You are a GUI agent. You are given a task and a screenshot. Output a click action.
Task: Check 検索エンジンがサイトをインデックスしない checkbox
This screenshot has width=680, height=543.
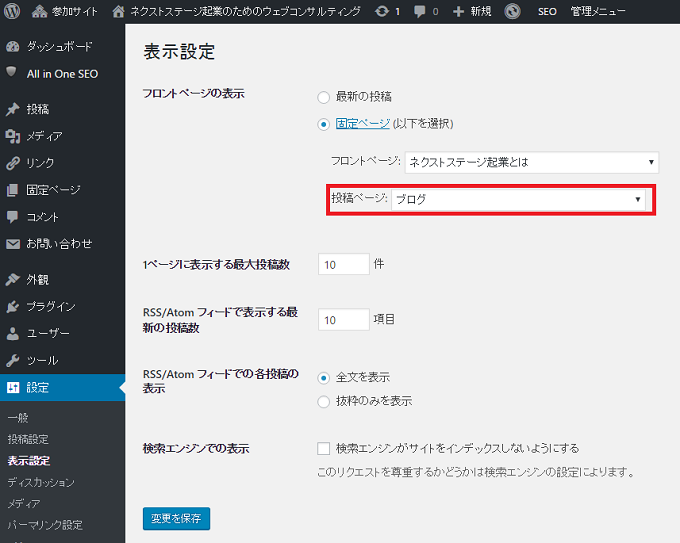coord(324,448)
